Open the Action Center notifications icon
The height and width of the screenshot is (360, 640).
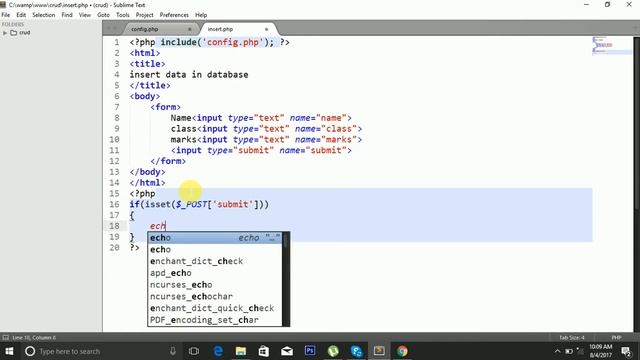click(626, 351)
